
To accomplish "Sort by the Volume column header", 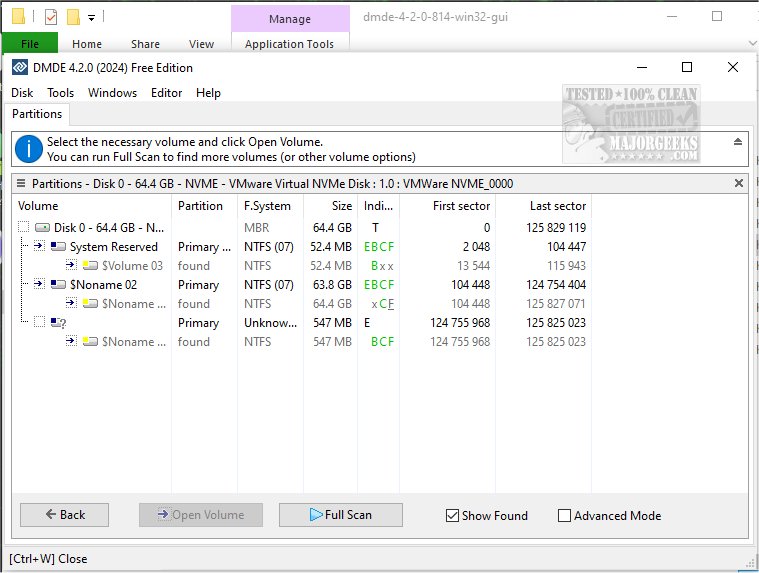I will coord(92,206).
